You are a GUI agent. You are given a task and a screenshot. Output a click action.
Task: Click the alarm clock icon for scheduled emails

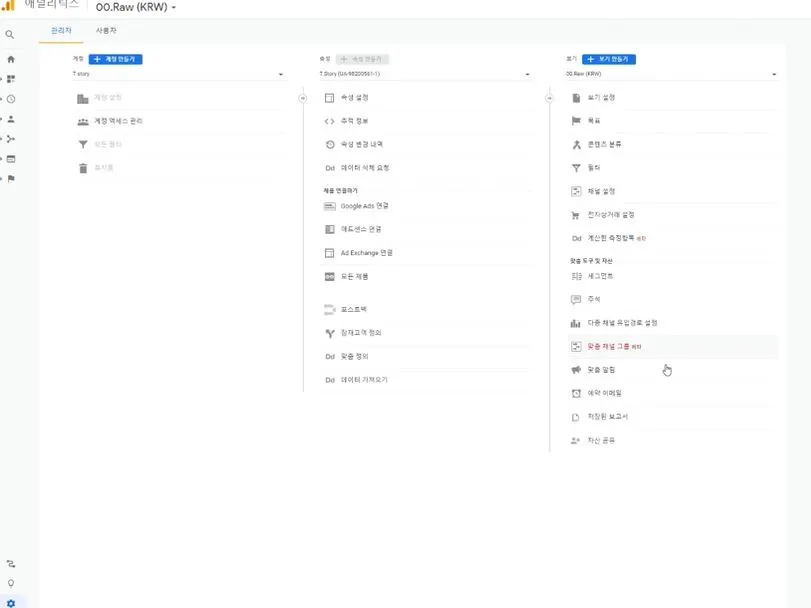click(x=576, y=393)
